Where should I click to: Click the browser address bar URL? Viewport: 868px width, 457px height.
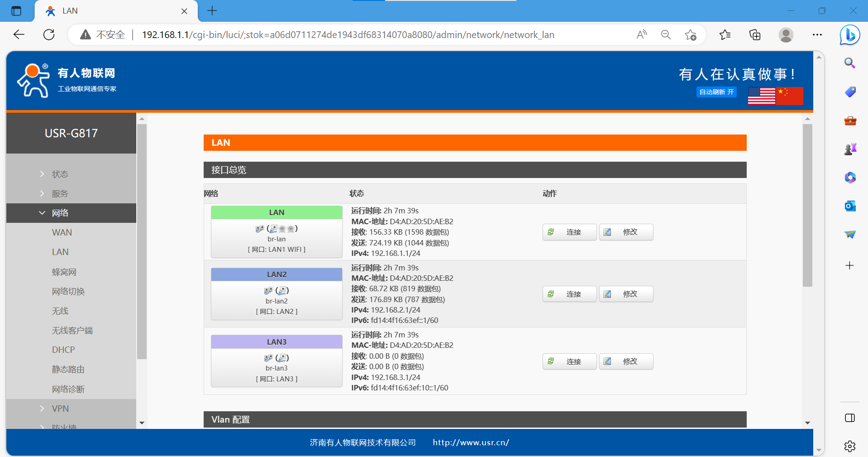(x=348, y=35)
